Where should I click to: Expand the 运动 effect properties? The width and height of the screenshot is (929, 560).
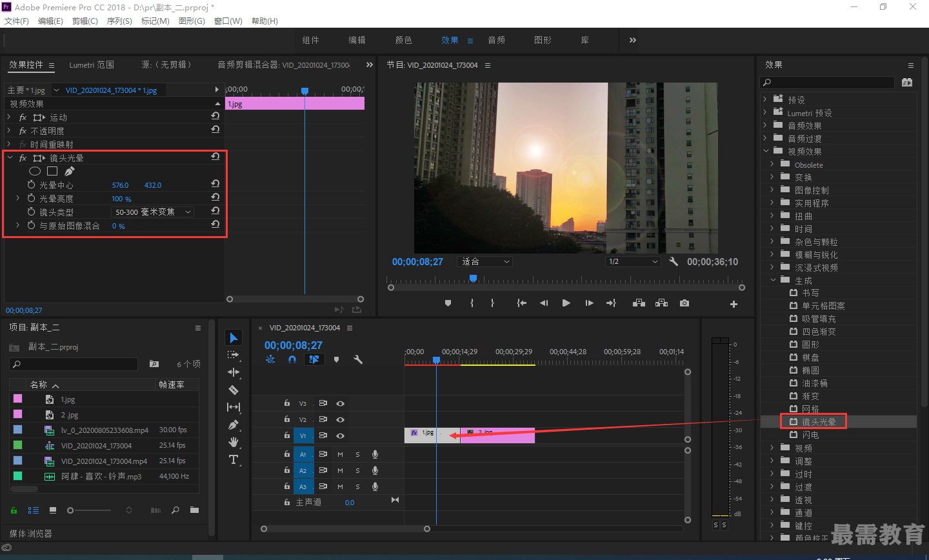(9, 117)
